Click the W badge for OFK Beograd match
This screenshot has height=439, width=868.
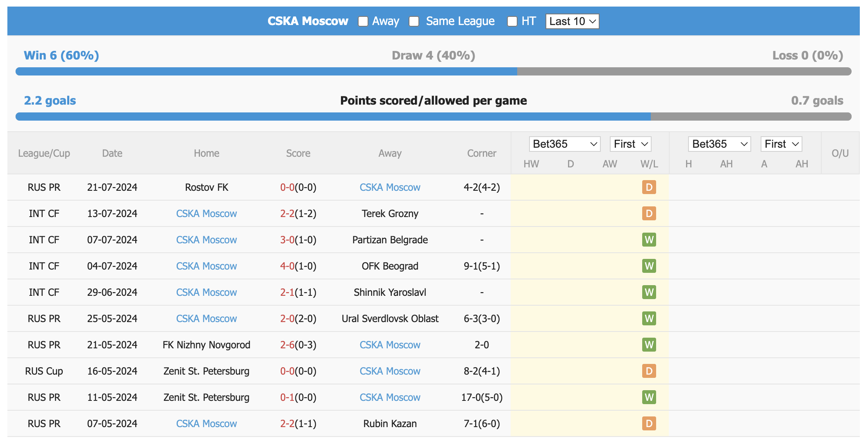[x=649, y=266]
